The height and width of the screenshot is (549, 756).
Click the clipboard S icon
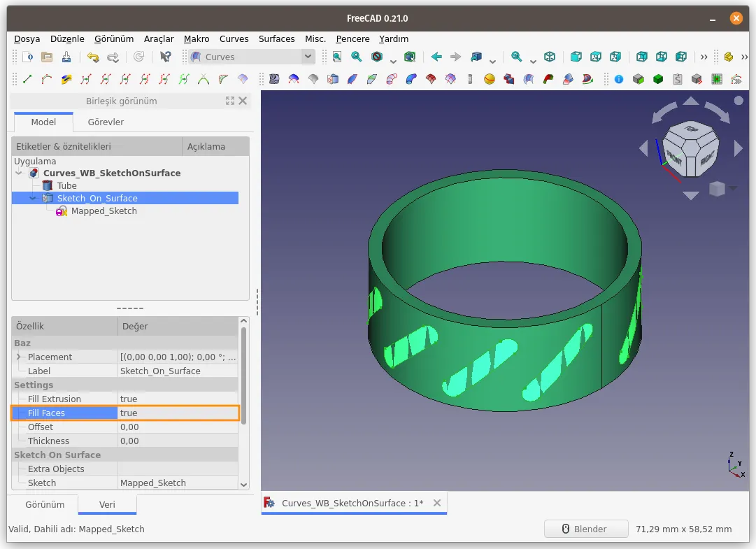click(678, 79)
